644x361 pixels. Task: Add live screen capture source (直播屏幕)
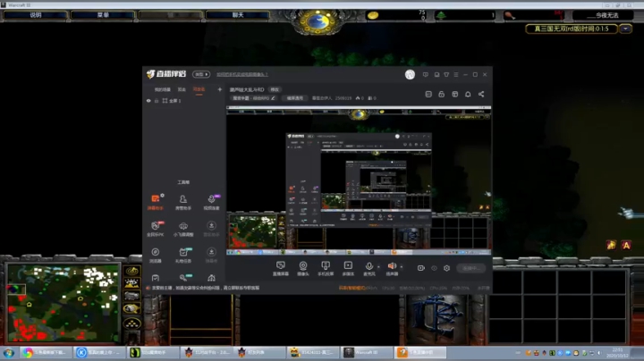click(x=281, y=268)
